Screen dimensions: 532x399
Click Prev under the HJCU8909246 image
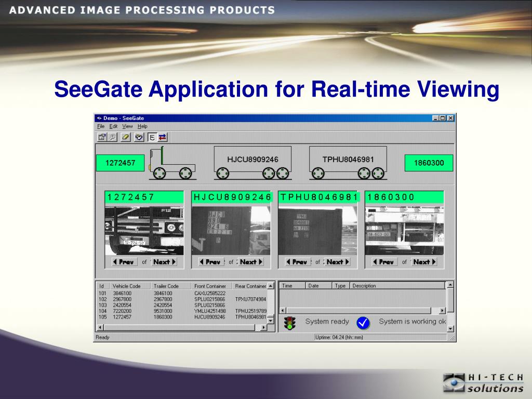click(x=211, y=262)
